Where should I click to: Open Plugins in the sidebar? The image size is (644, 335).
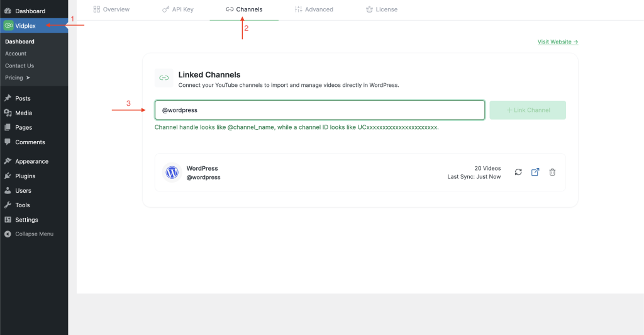[25, 176]
